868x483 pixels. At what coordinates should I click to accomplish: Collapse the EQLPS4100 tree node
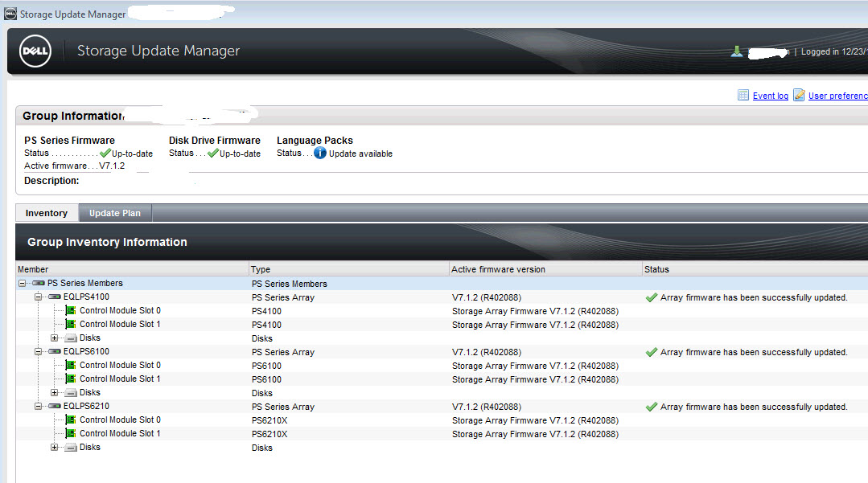click(x=38, y=297)
